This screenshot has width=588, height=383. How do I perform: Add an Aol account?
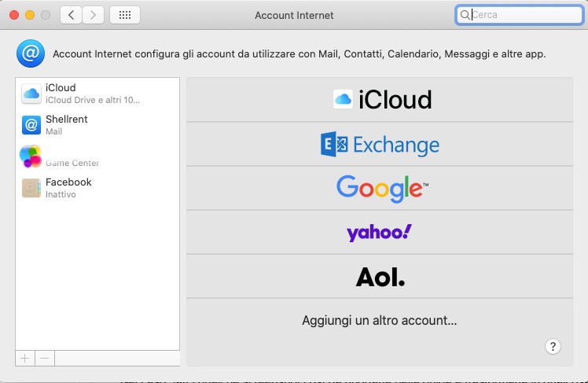click(380, 277)
